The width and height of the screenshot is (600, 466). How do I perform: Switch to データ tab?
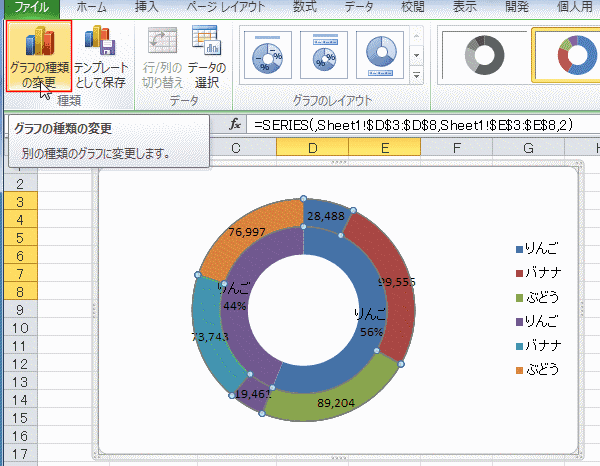tap(359, 7)
